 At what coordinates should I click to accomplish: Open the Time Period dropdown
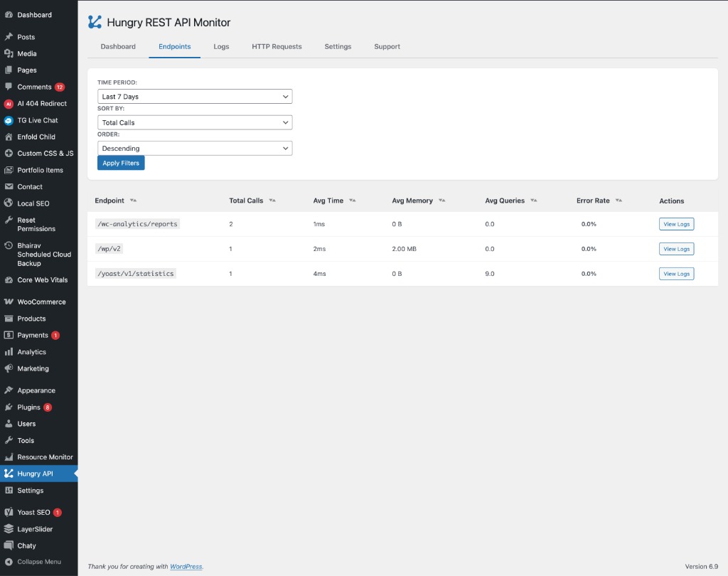[x=195, y=96]
